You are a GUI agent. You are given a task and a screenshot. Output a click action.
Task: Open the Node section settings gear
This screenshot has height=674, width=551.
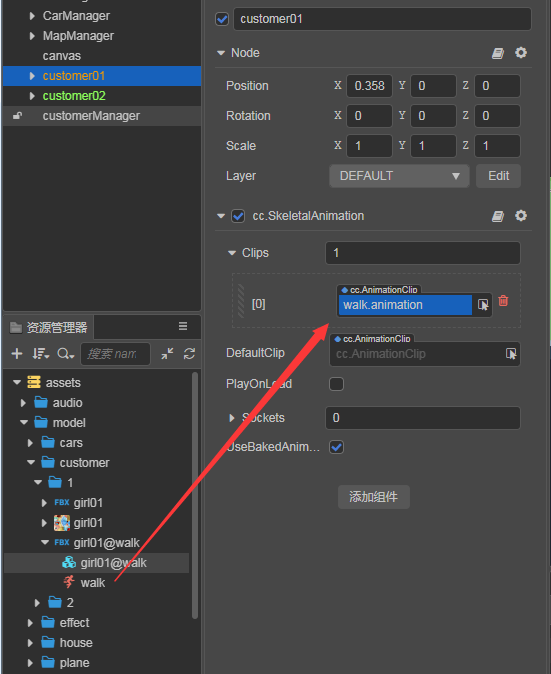[x=520, y=53]
